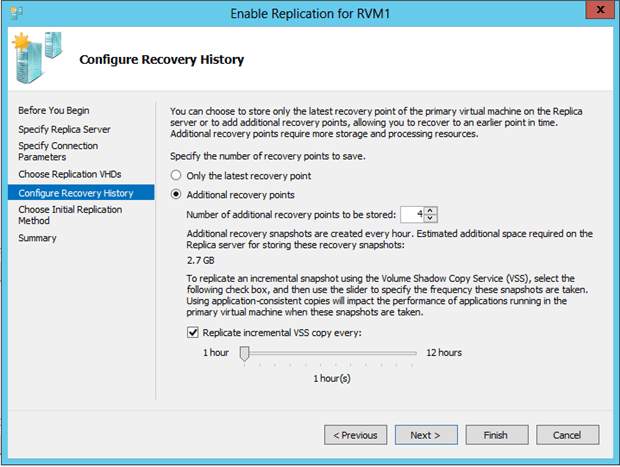The height and width of the screenshot is (467, 620).
Task: Click the wizard icon in the title bar
Action: [x=16, y=13]
